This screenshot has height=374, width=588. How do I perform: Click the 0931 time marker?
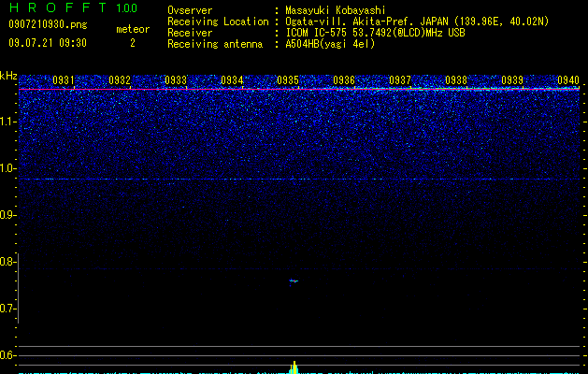click(x=64, y=80)
